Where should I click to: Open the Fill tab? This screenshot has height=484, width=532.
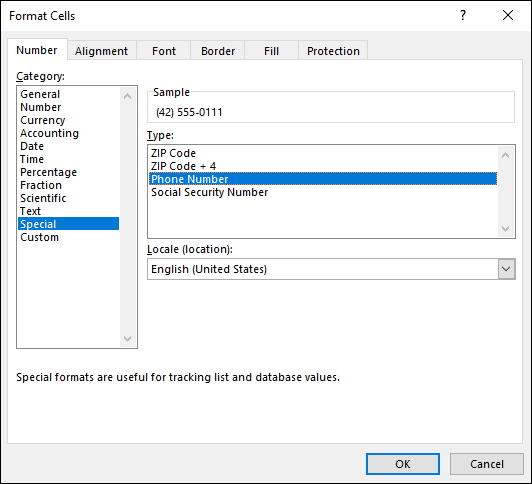(x=271, y=51)
